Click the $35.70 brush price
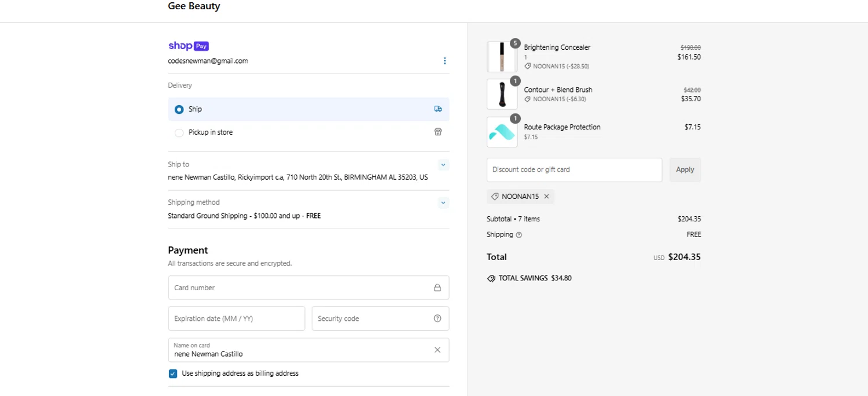 point(691,99)
